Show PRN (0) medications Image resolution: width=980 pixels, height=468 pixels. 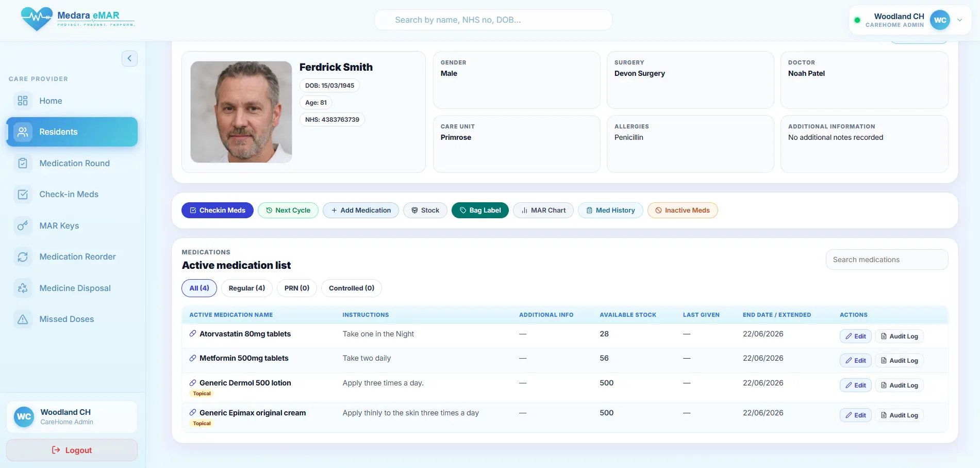click(297, 288)
